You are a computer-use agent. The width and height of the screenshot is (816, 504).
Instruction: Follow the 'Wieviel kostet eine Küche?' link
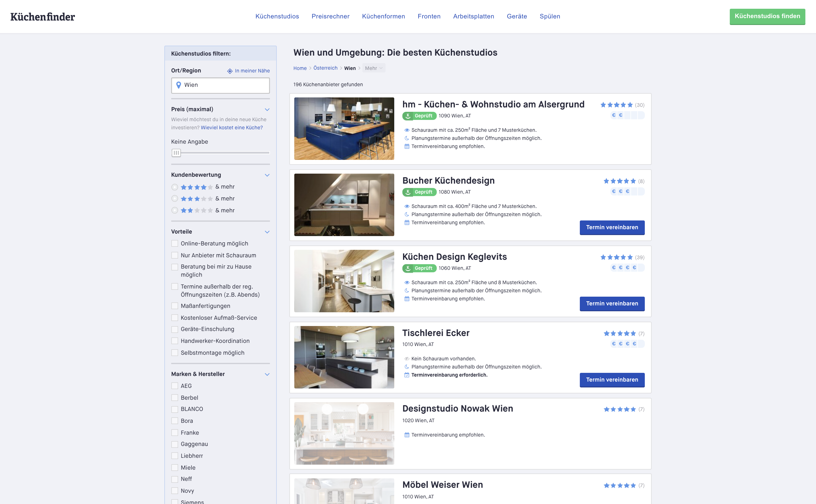coord(232,128)
